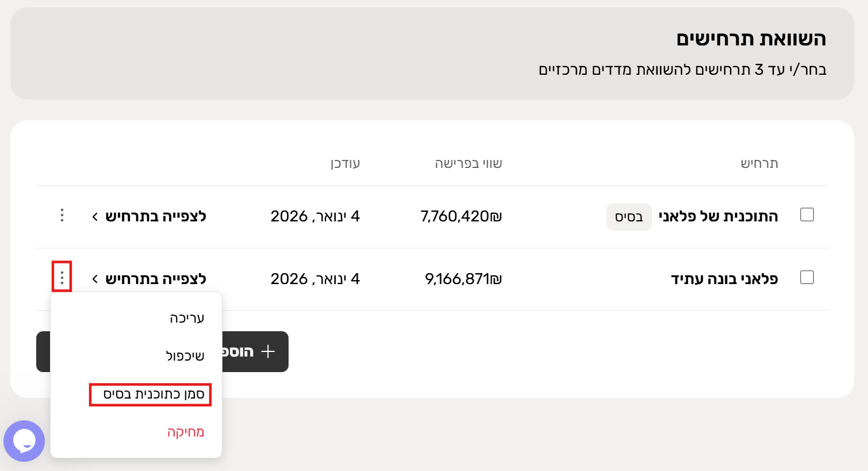
Task: Choose the red מחיקה option
Action: [x=186, y=432]
